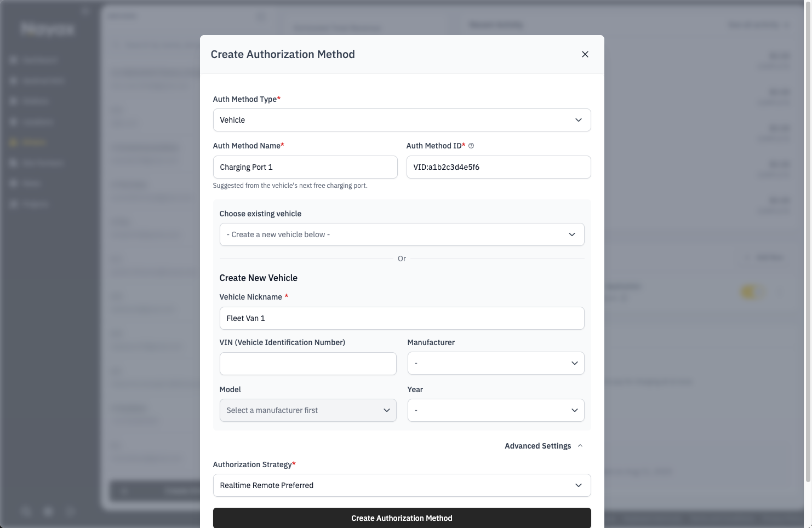Click the 'Create New Vehicle' heading
This screenshot has height=528, width=812.
[259, 278]
